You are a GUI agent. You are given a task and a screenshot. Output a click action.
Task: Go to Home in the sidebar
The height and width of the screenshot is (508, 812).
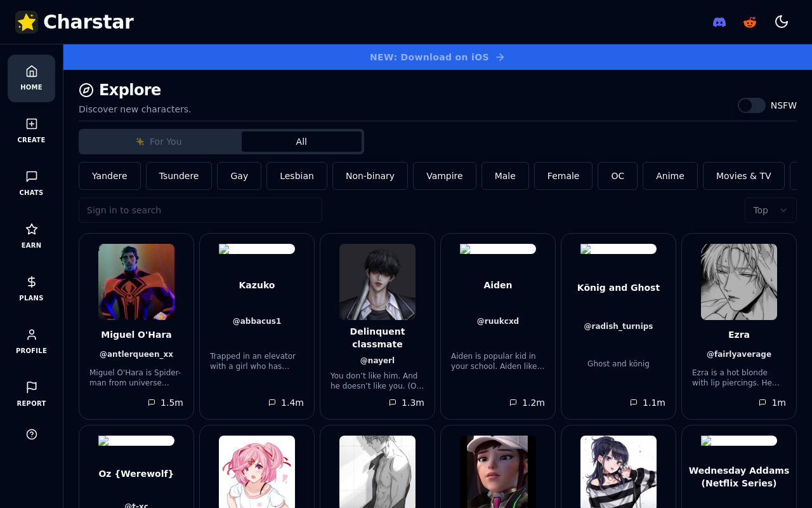coord(31,78)
